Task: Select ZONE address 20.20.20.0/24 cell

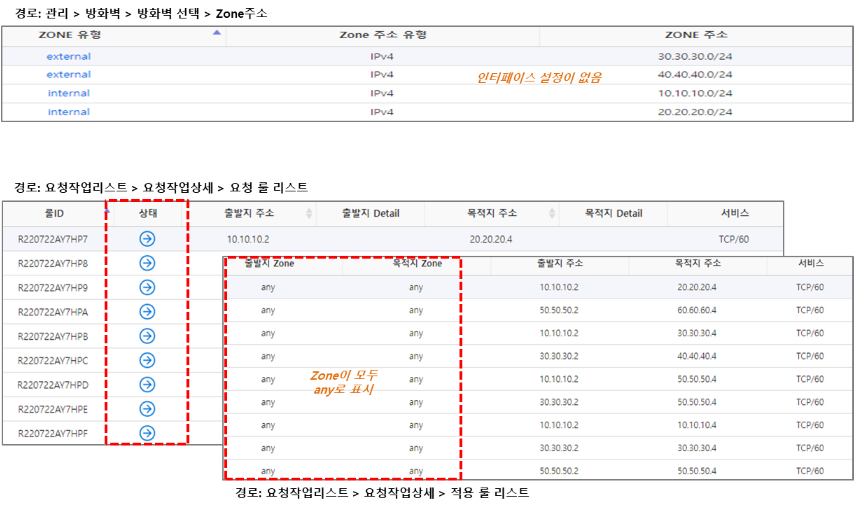Action: click(695, 111)
